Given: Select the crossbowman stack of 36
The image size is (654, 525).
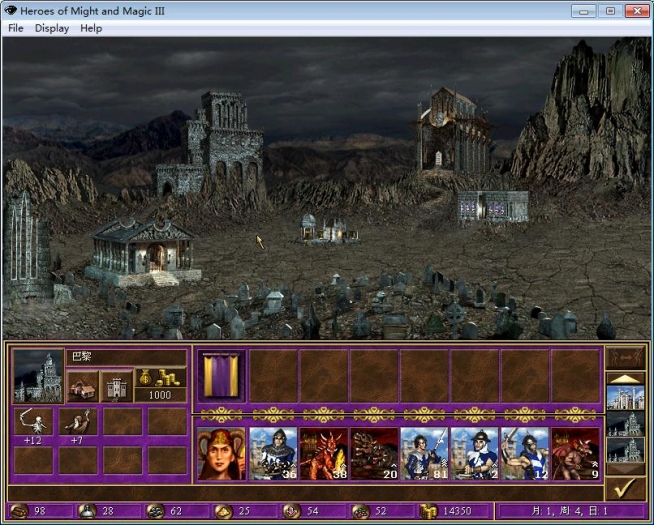Looking at the screenshot, I should (273, 454).
